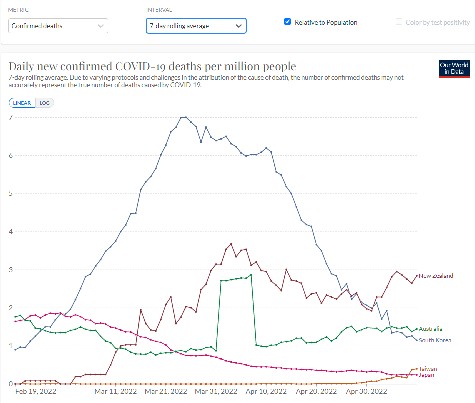Click the chart title heading text
This screenshot has height=403, width=475.
point(152,66)
